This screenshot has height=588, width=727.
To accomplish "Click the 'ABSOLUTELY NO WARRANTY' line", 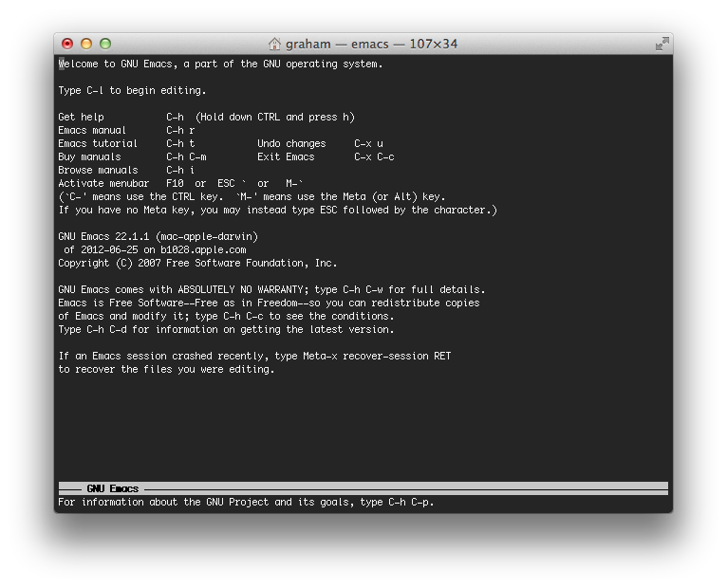I will coord(271,289).
